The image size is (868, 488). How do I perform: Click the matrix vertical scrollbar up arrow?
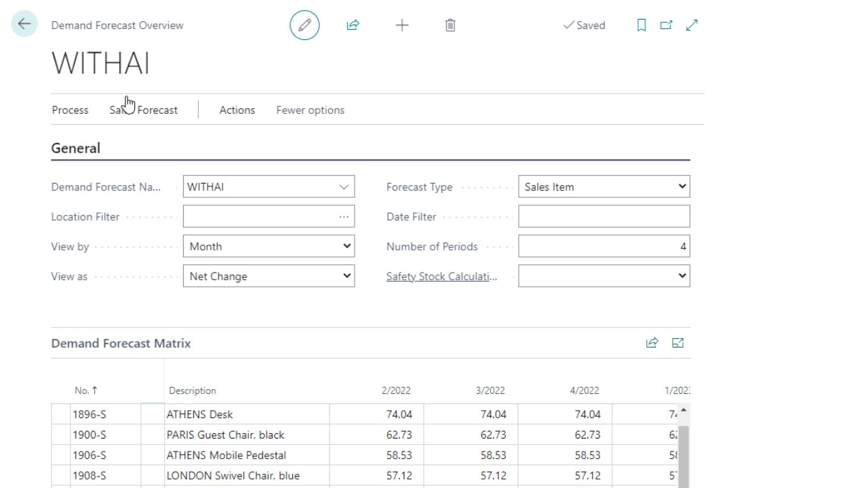(684, 410)
